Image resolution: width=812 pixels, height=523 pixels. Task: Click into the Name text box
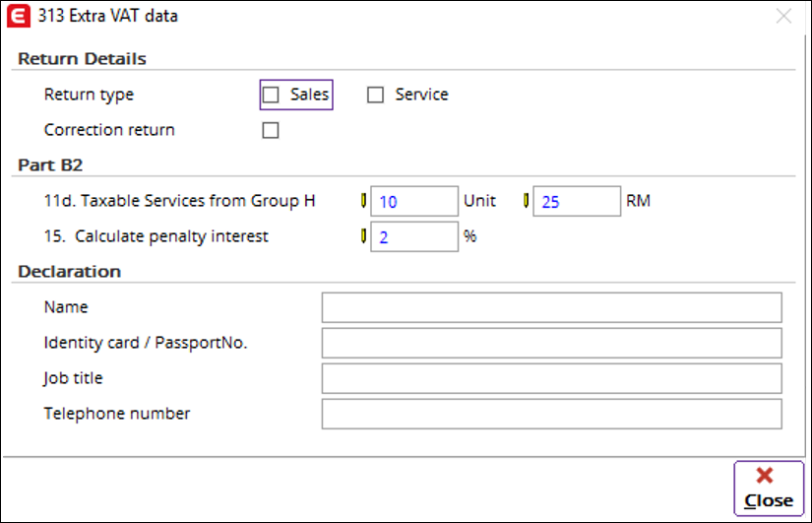[x=551, y=307]
